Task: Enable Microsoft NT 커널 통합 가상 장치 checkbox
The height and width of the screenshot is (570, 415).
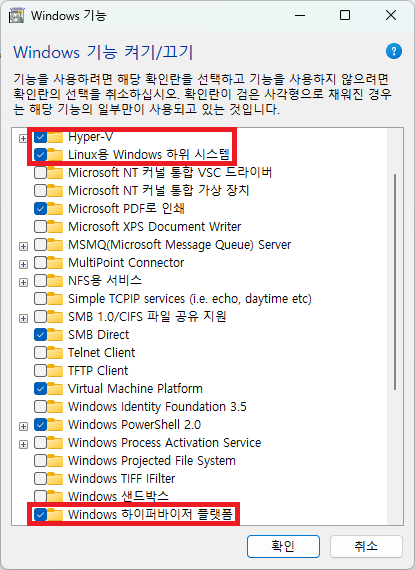Action: click(x=40, y=190)
